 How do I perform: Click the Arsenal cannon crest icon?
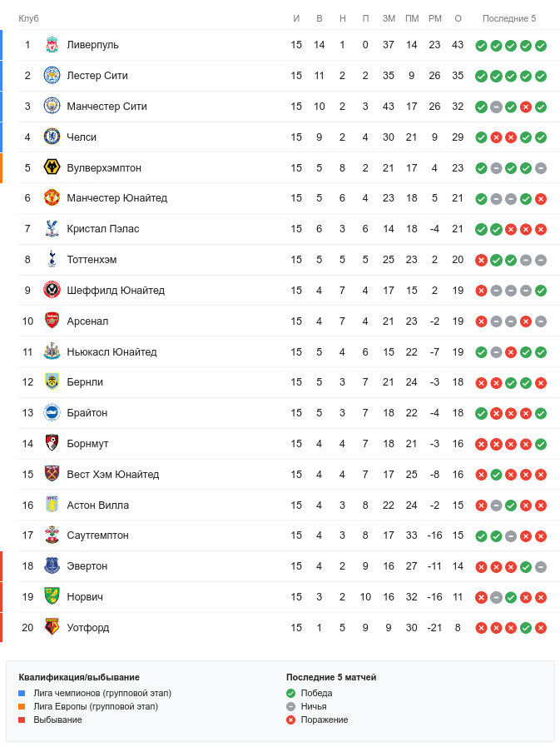(x=52, y=321)
